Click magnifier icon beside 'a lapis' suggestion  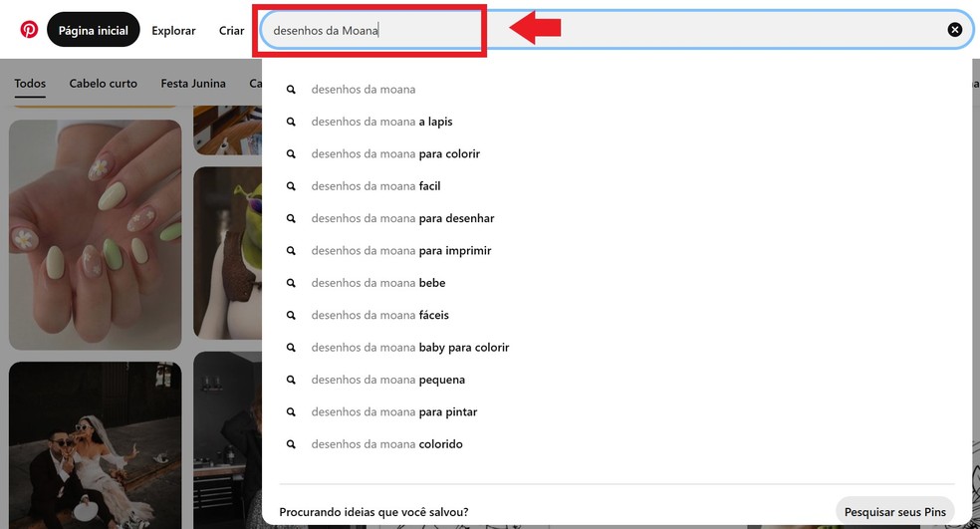[291, 122]
